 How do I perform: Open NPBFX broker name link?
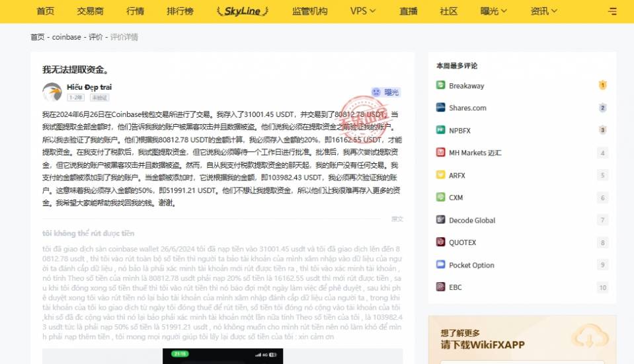(459, 131)
